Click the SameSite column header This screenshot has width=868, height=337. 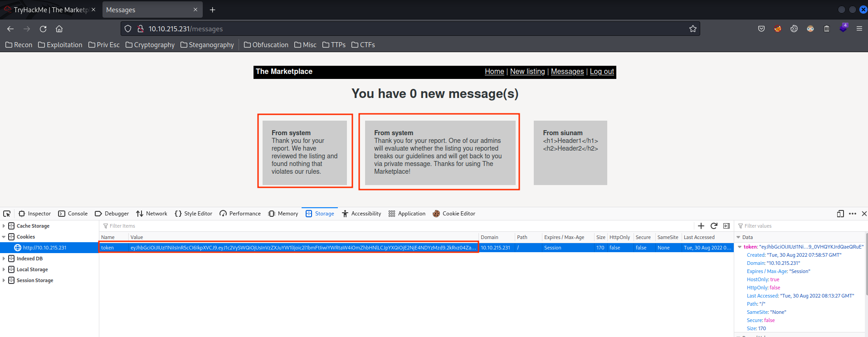coord(668,237)
